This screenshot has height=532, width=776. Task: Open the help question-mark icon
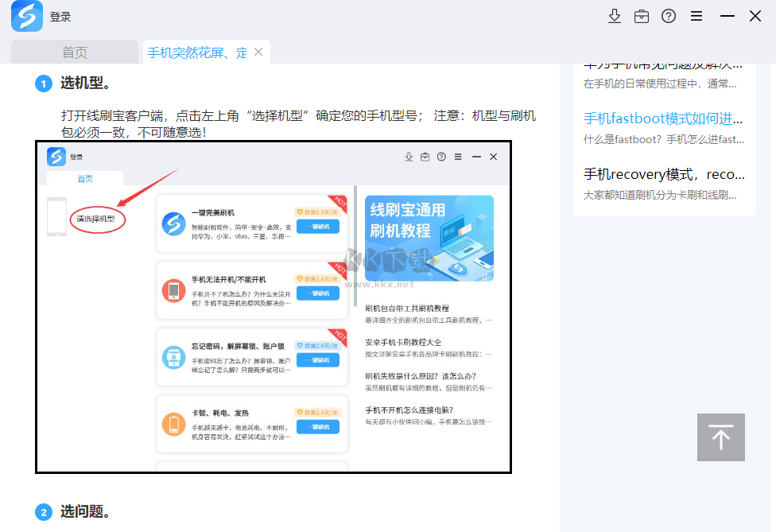668,16
